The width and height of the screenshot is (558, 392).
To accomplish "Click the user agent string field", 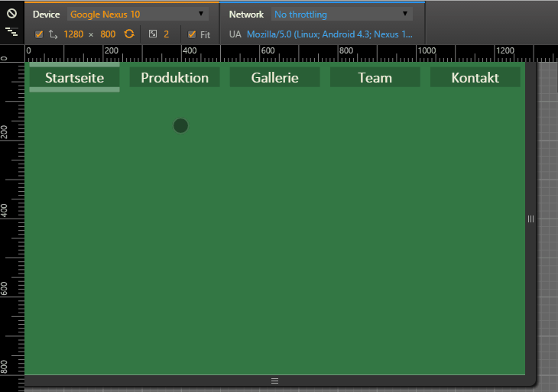I will (x=329, y=34).
